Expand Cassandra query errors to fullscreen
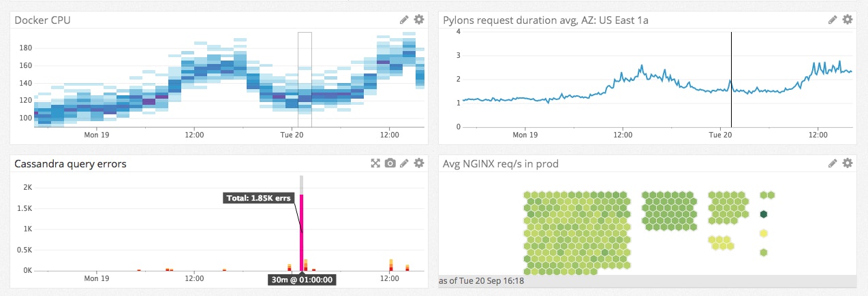This screenshot has height=296, width=868. 375,163
